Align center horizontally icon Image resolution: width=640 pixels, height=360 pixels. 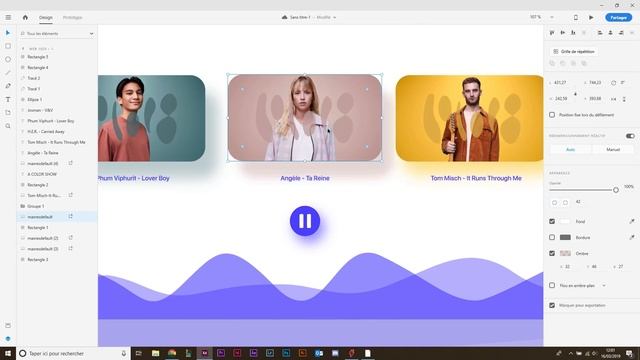click(611, 33)
